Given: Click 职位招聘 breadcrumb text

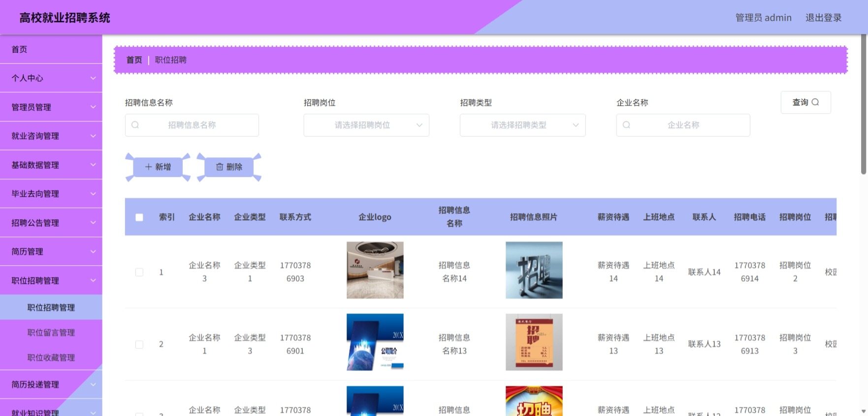Looking at the screenshot, I should point(171,60).
